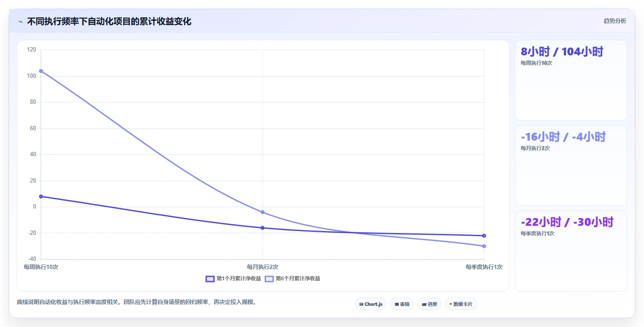
Task: Click the 每周执行10次 x-axis label
Action: tap(41, 267)
